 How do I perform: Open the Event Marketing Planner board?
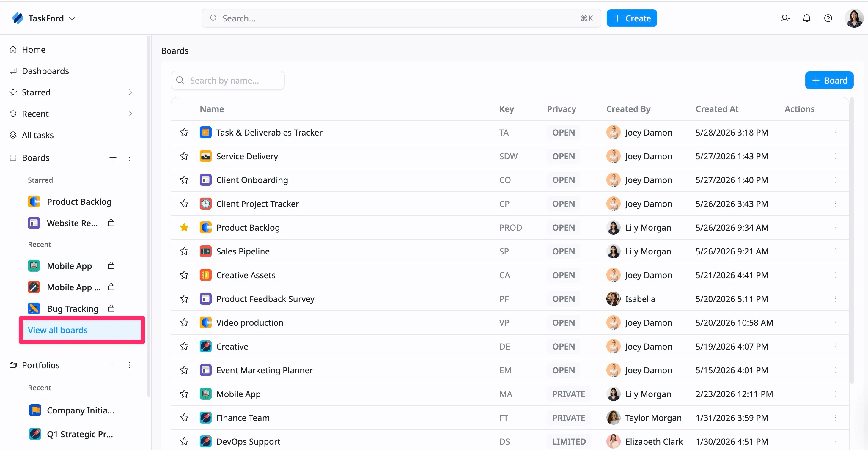tap(264, 370)
